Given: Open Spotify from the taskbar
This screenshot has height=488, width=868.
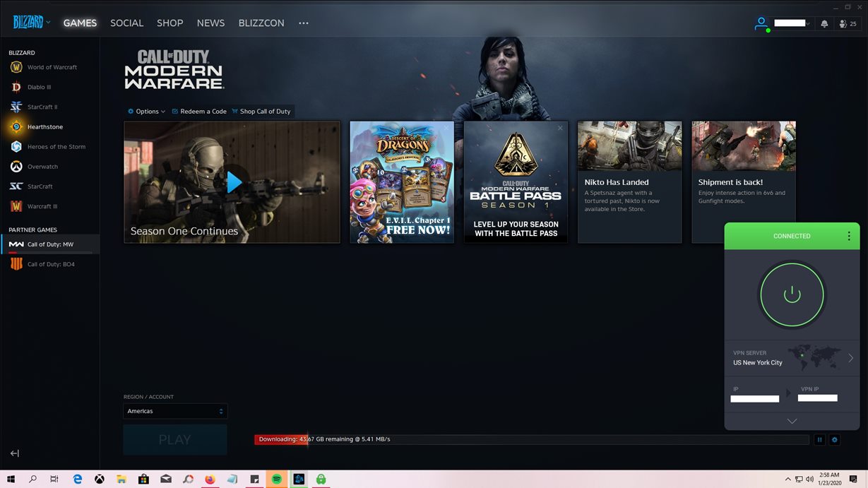Looking at the screenshot, I should tap(277, 479).
